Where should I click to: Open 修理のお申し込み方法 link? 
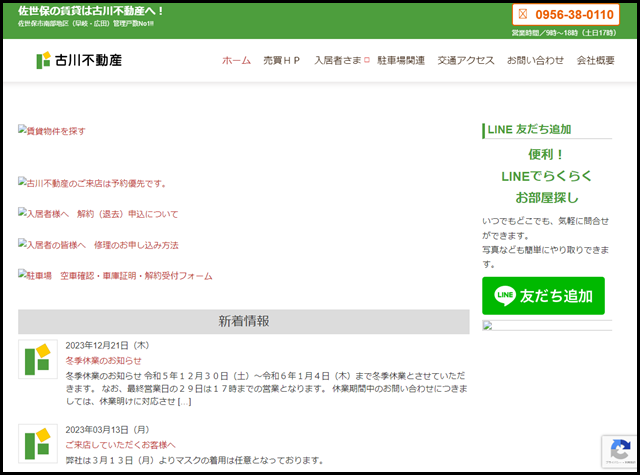(98, 245)
